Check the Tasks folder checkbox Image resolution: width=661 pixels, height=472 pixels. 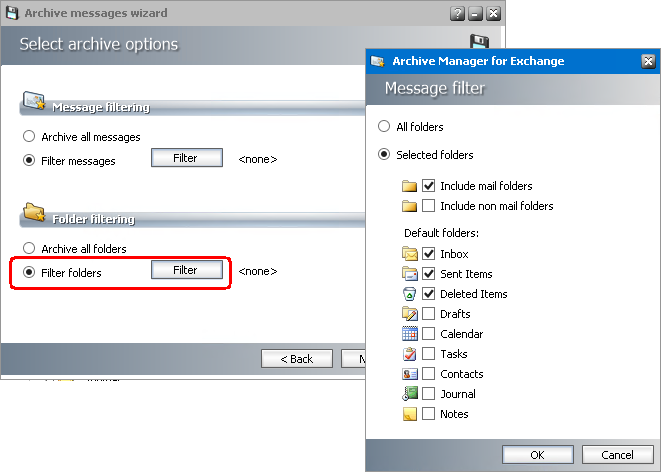(428, 354)
